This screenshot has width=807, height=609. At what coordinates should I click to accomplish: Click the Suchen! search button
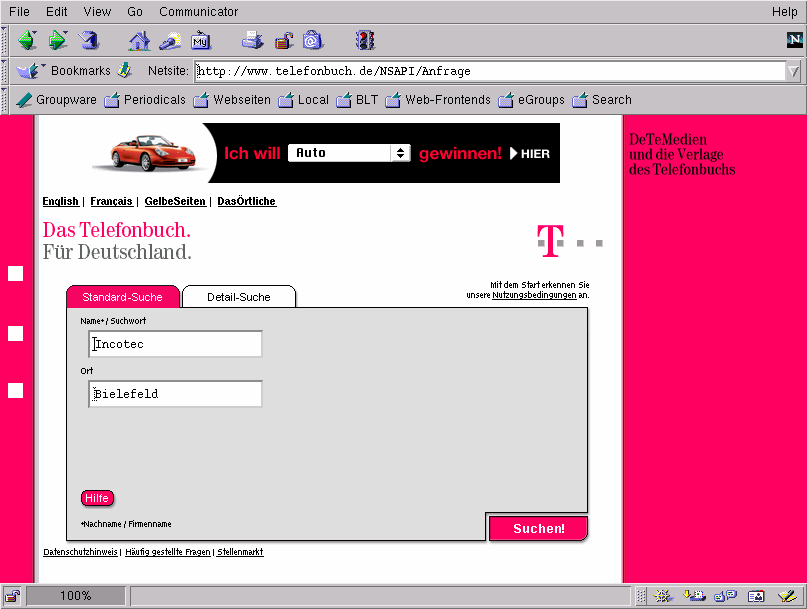click(538, 529)
